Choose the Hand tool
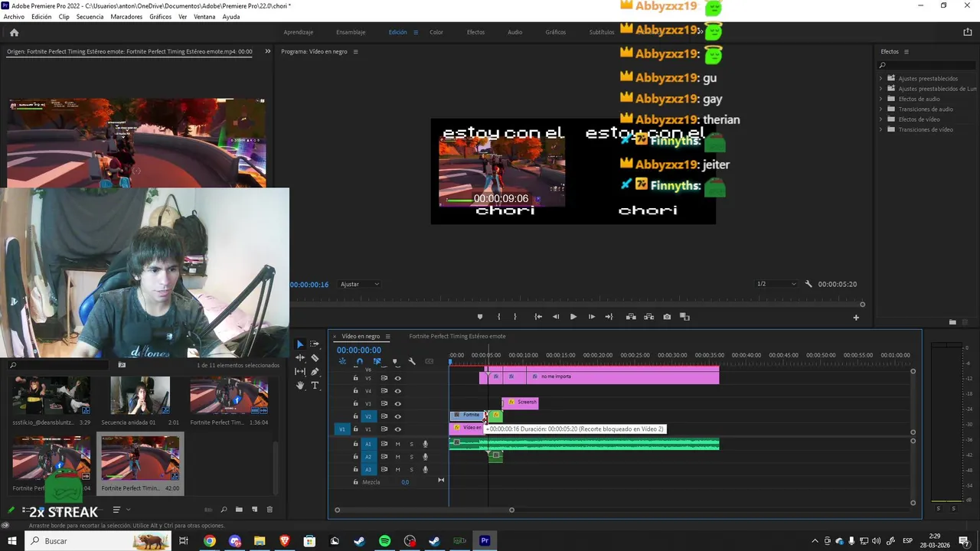 (x=300, y=386)
